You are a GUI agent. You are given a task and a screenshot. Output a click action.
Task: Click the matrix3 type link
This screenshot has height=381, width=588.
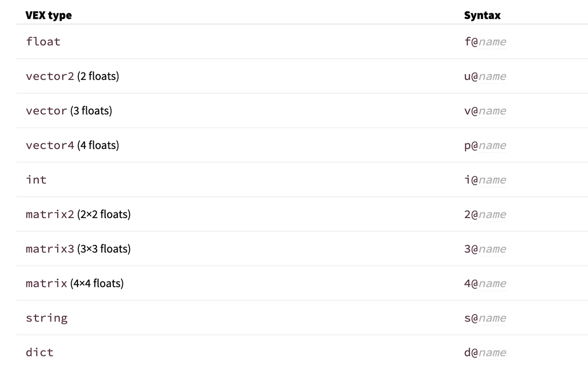coord(50,249)
